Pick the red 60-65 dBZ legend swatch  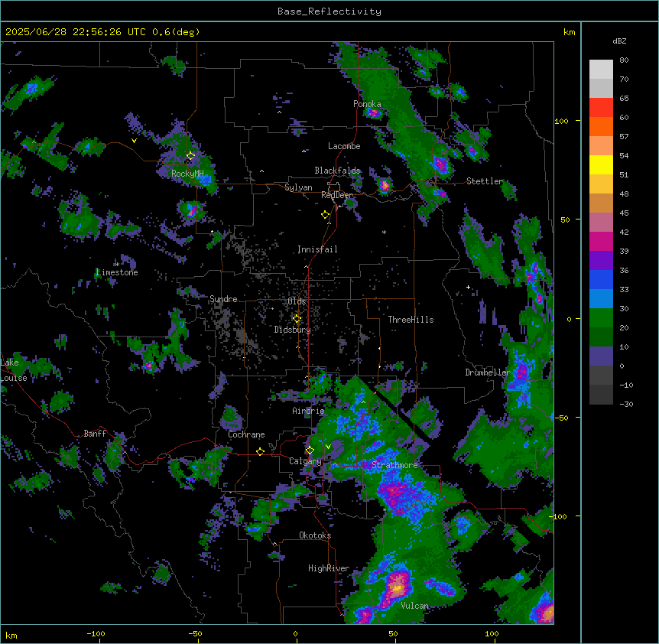point(601,107)
